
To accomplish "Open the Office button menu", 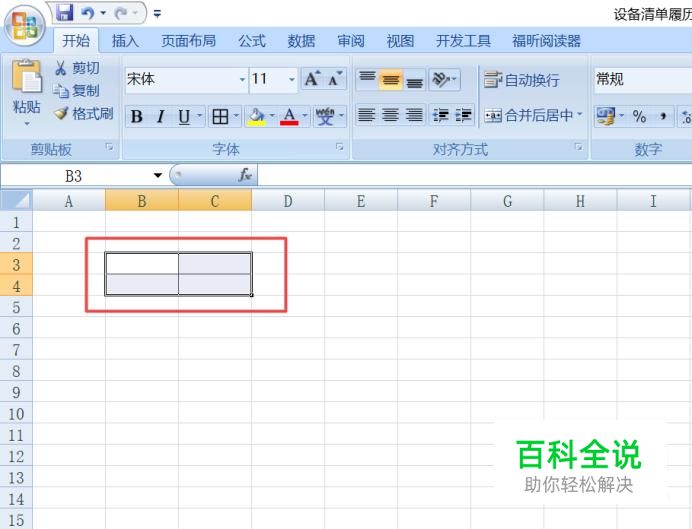I will [25, 25].
